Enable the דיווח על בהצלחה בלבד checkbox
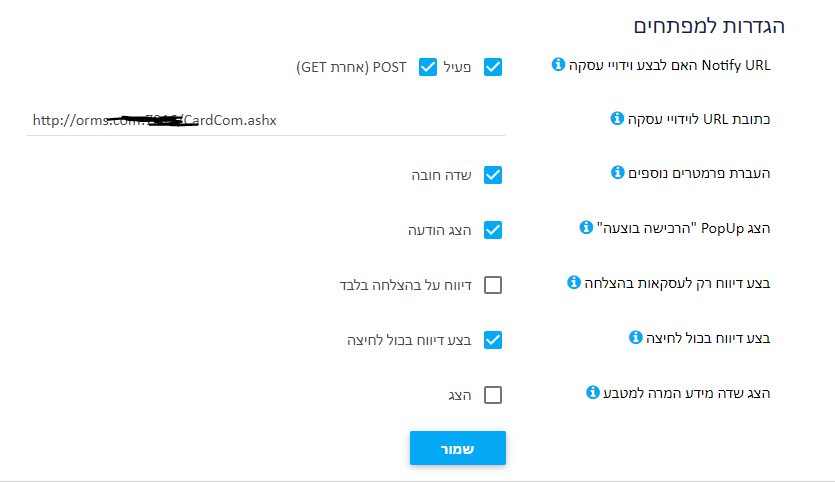The height and width of the screenshot is (482, 835). pos(493,285)
